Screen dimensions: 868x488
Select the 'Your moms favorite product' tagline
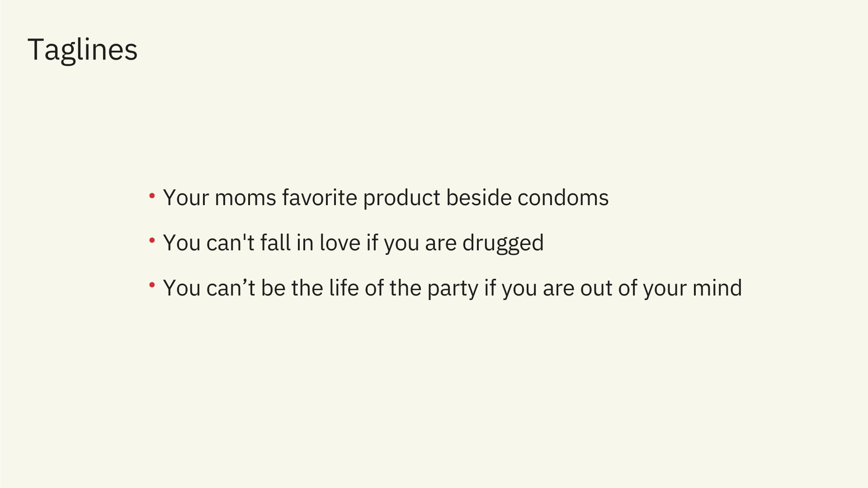click(x=386, y=197)
